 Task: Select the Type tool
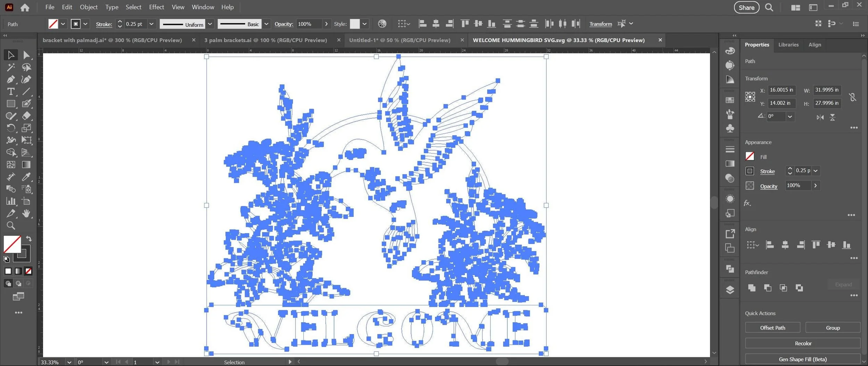[10, 92]
